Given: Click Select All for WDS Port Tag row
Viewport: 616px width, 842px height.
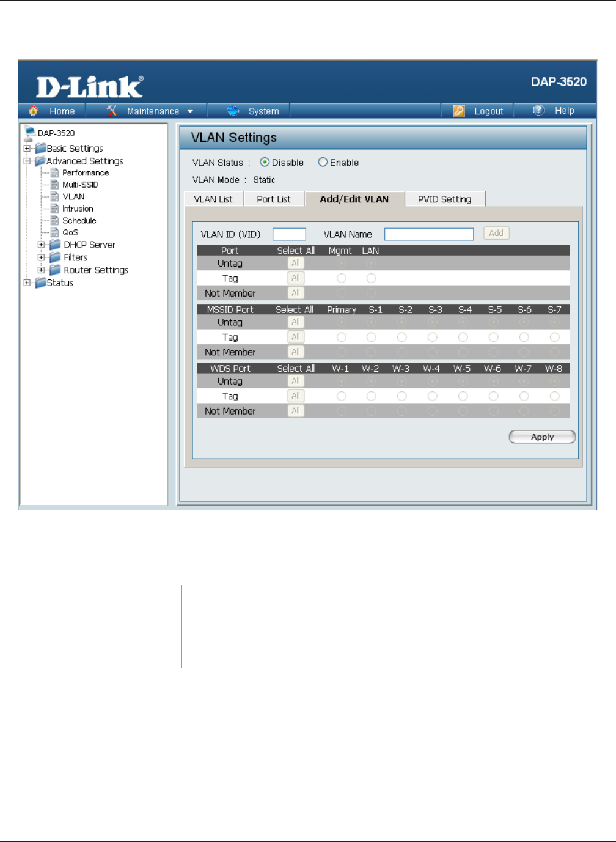Looking at the screenshot, I should [296, 396].
